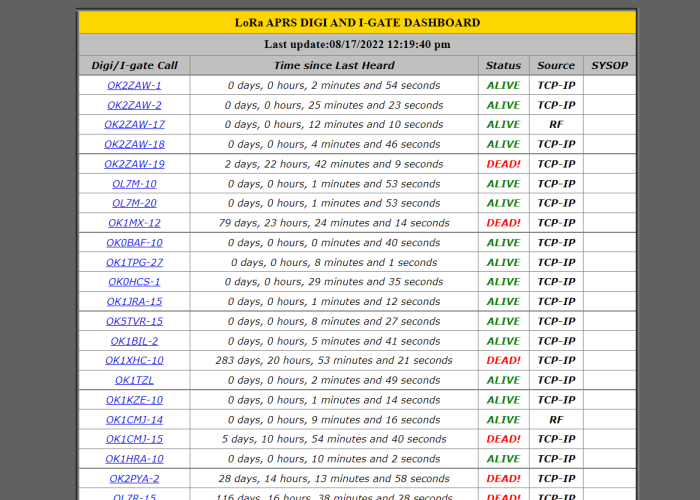This screenshot has height=500, width=700.
Task: Click the OK1MX-12 station link
Action: coord(134,223)
